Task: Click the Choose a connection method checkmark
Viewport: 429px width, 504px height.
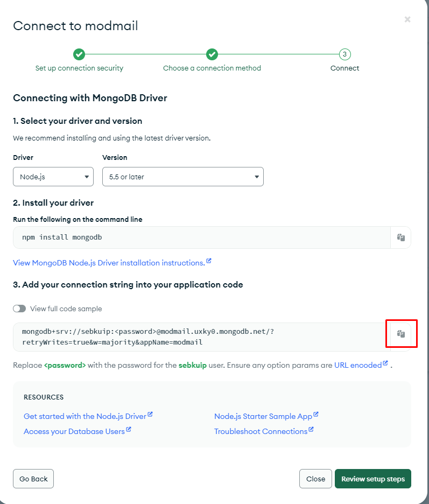Action: point(212,54)
